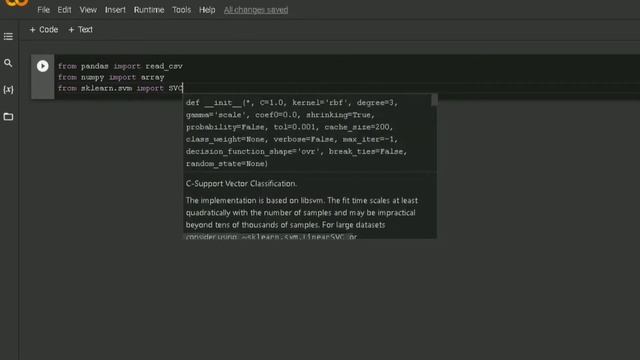Open the Insert menu
The image size is (640, 360).
coord(115,10)
